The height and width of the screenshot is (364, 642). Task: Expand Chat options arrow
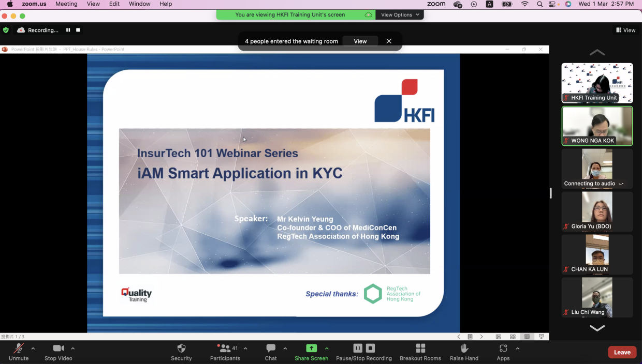pos(285,348)
